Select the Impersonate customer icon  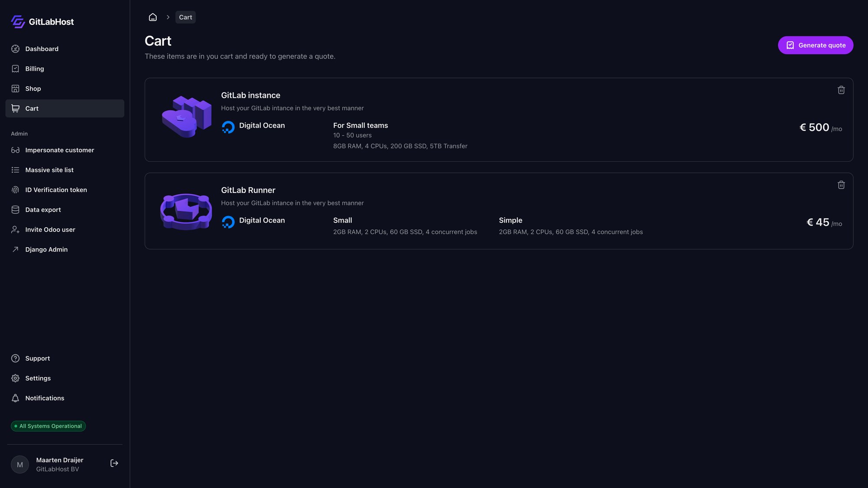(x=15, y=150)
